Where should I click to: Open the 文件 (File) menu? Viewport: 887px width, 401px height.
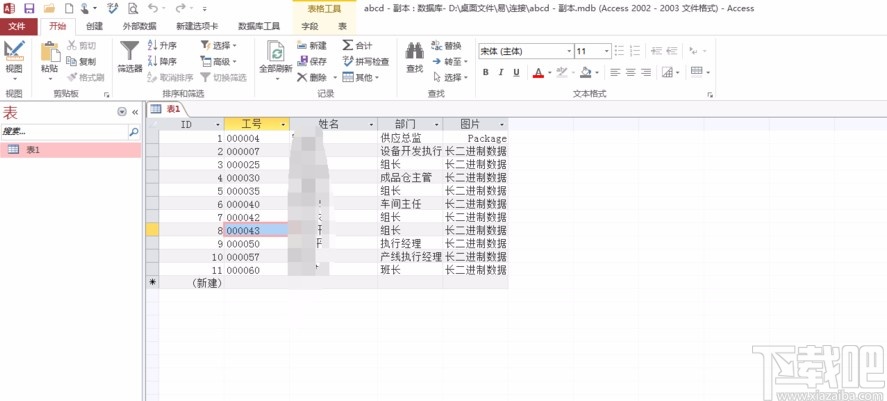(17, 26)
